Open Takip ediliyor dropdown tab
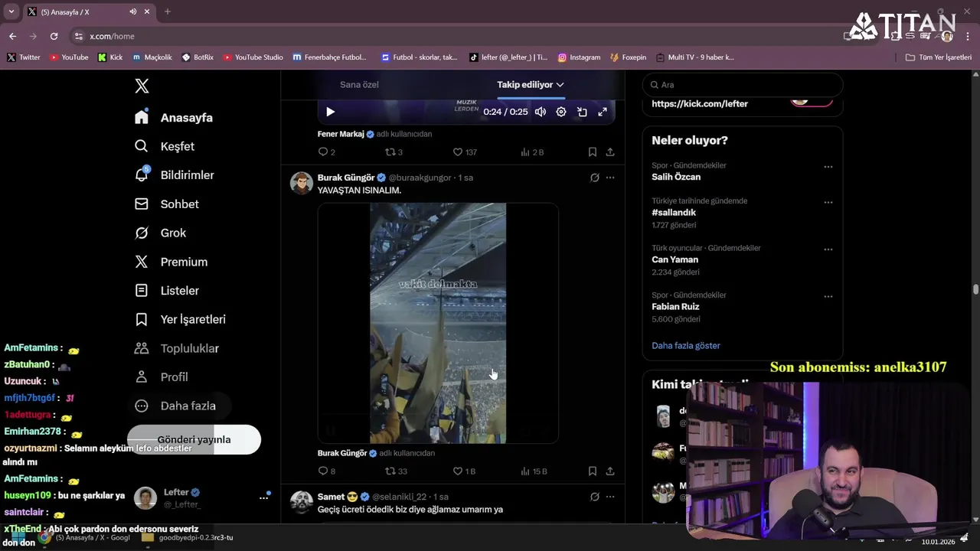Viewport: 980px width, 551px height. (x=531, y=85)
